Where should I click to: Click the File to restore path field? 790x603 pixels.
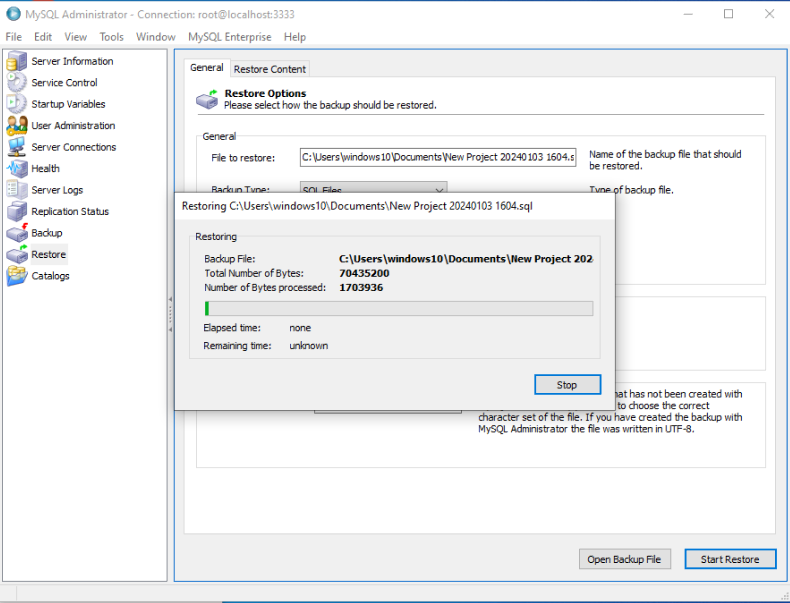(x=438, y=157)
